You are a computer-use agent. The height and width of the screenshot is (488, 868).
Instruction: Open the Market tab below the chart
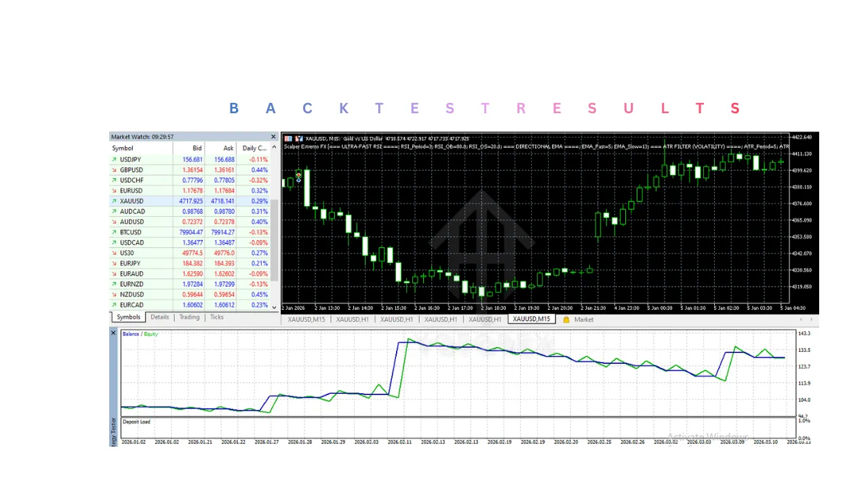click(x=584, y=319)
